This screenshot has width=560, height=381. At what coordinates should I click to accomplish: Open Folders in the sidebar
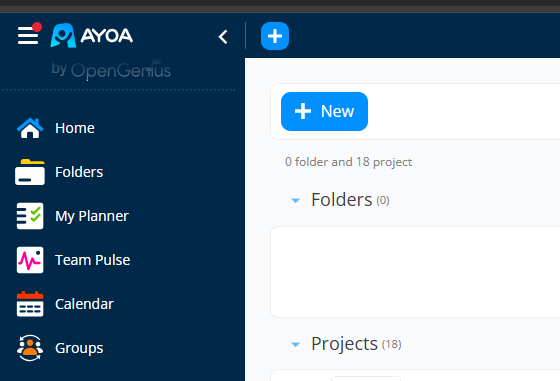(79, 172)
